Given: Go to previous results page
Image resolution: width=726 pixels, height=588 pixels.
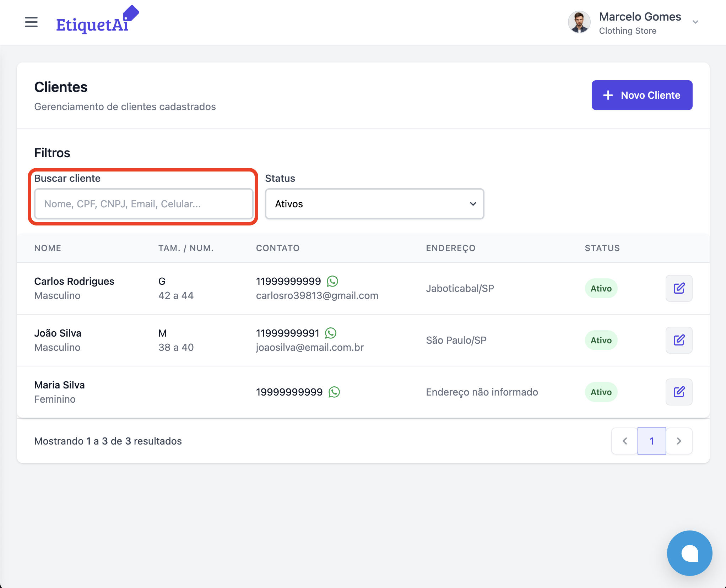Looking at the screenshot, I should 625,441.
